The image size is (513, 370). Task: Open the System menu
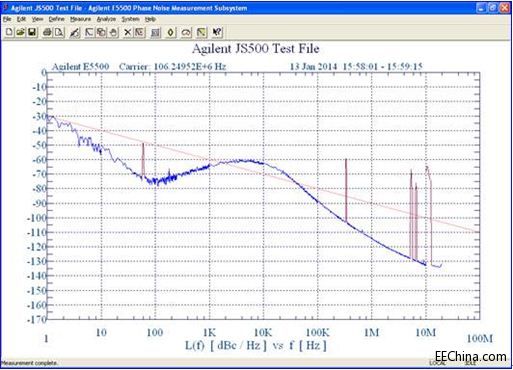(x=130, y=19)
